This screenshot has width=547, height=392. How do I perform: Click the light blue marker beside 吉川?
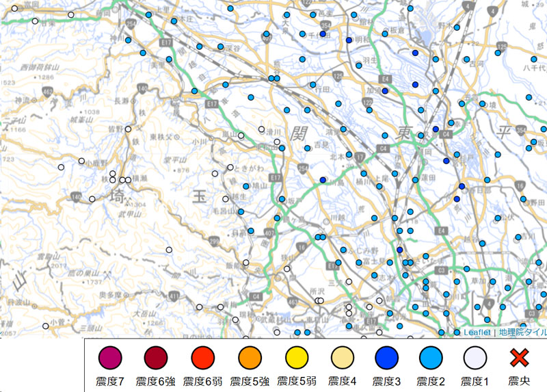[x=518, y=237]
